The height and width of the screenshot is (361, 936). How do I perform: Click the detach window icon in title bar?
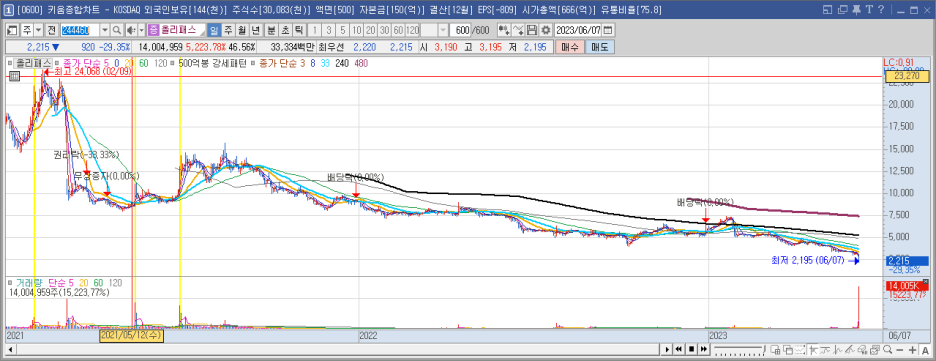pos(827,10)
